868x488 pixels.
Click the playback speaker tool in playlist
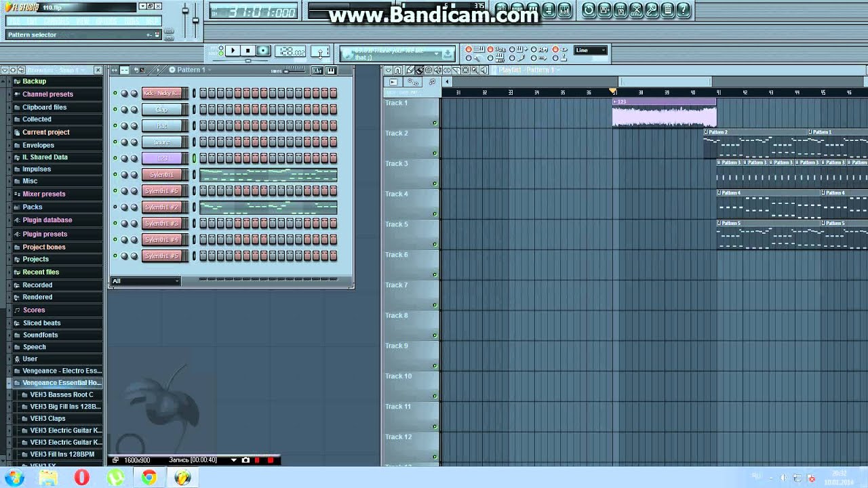coord(484,70)
